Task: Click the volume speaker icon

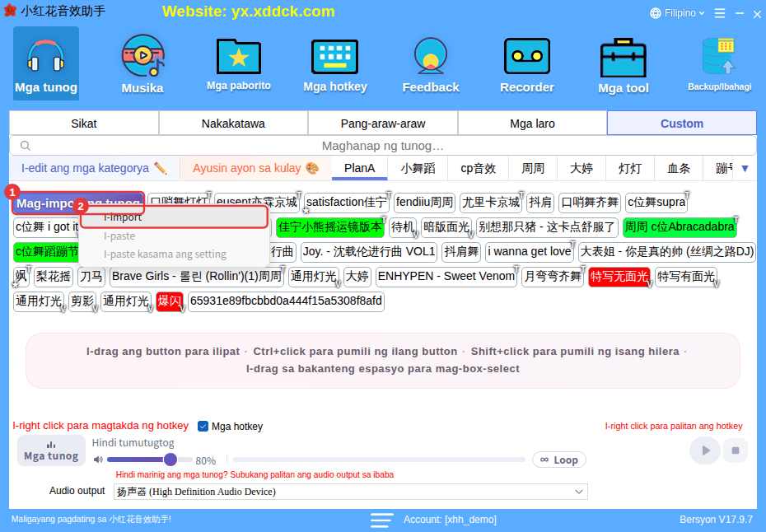Action: click(98, 460)
